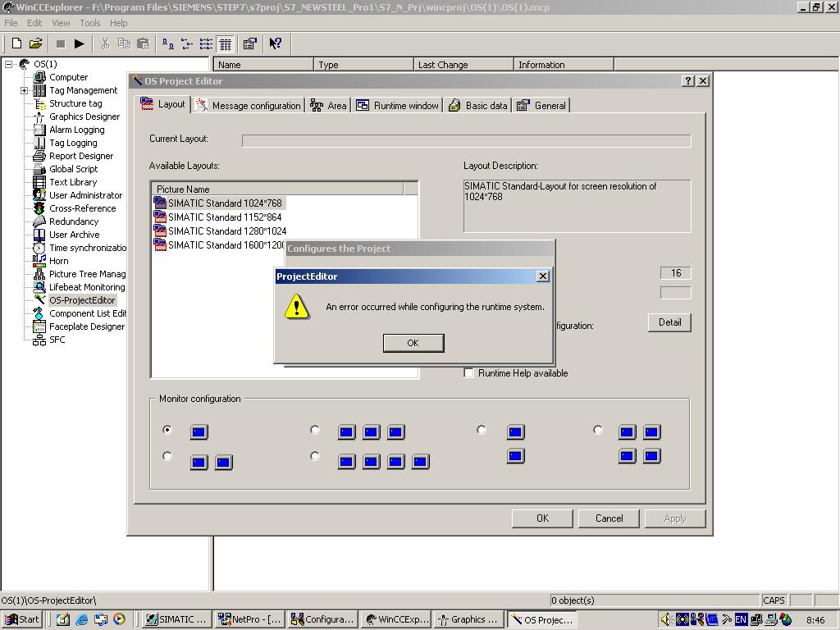
Task: Switch to Graphics taskbar window
Action: 468,619
